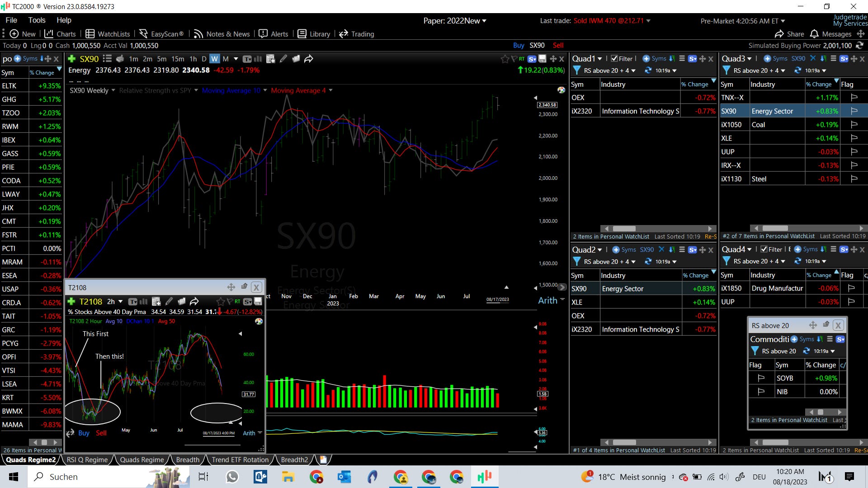The height and width of the screenshot is (488, 868).
Task: Click the Sell link in order bar
Action: [558, 45]
